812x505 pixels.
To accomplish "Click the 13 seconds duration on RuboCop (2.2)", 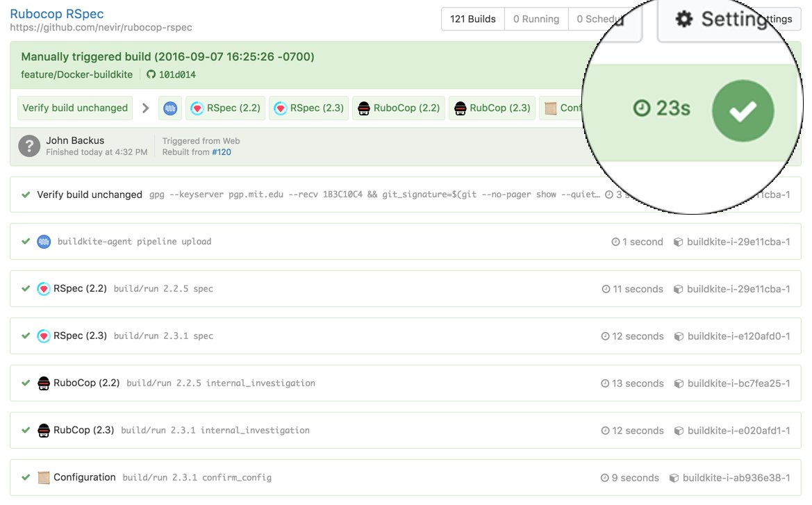I will [638, 383].
